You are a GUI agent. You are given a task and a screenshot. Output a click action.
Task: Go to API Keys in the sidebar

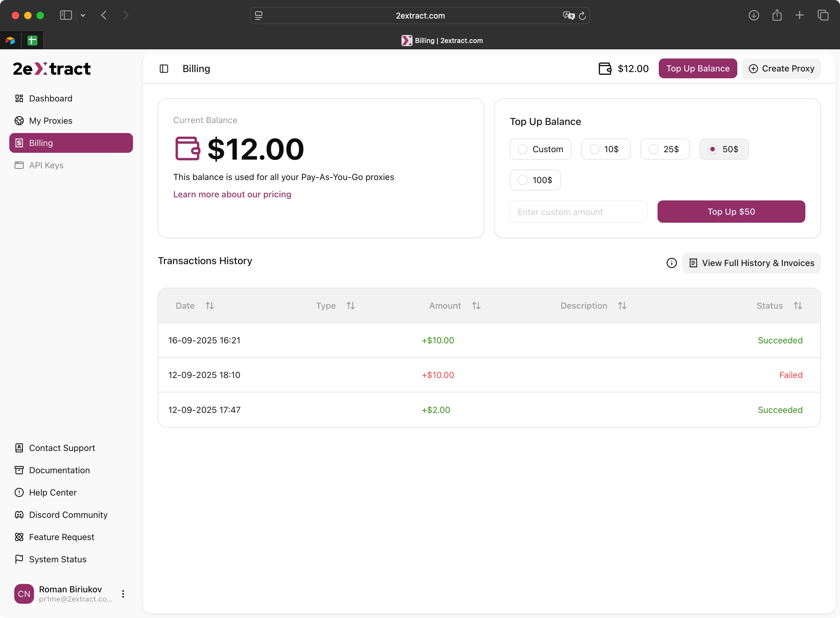pos(46,165)
